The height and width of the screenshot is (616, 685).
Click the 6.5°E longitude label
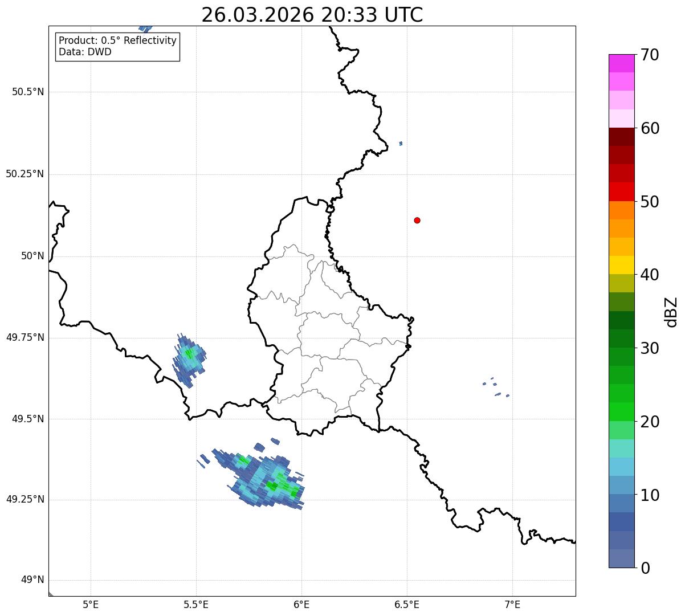(407, 604)
